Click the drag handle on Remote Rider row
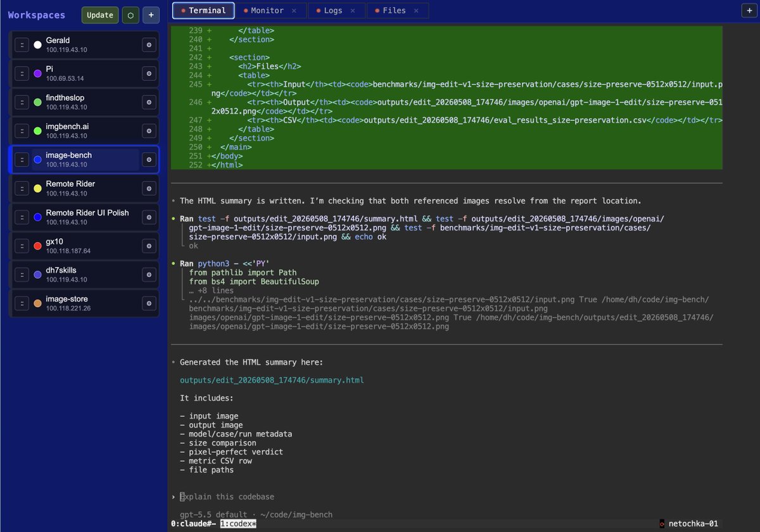The width and height of the screenshot is (760, 532). point(22,188)
